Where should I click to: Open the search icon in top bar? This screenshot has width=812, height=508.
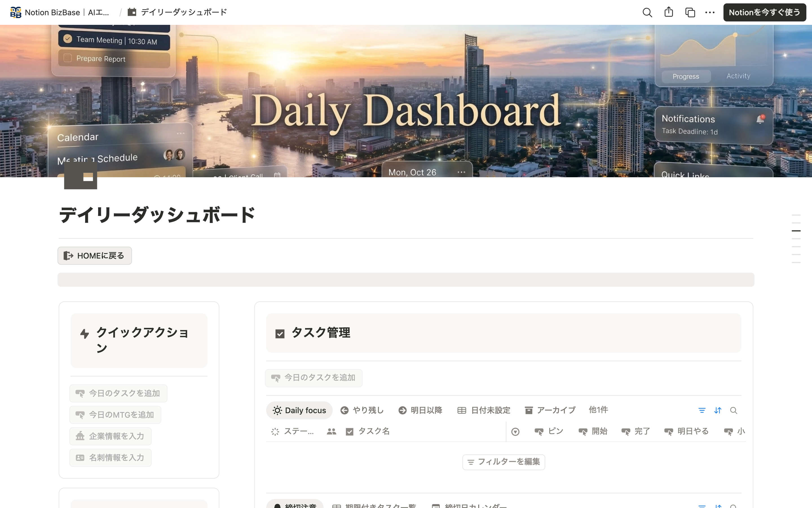coord(647,12)
